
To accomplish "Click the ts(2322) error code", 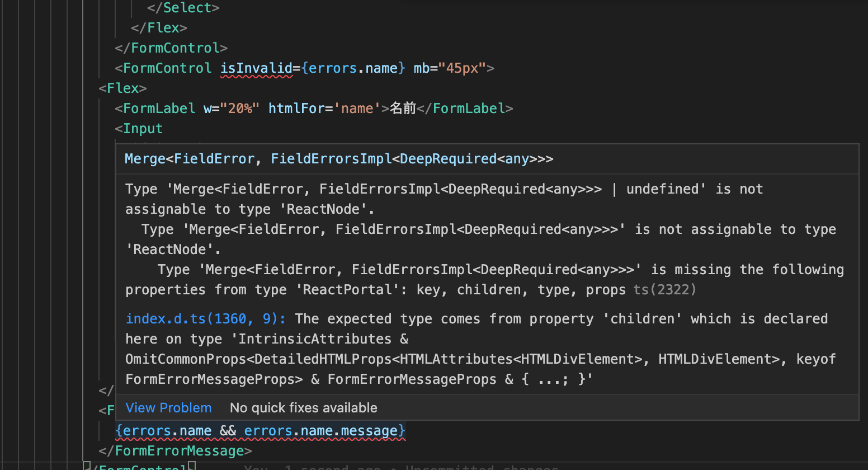I will (665, 290).
